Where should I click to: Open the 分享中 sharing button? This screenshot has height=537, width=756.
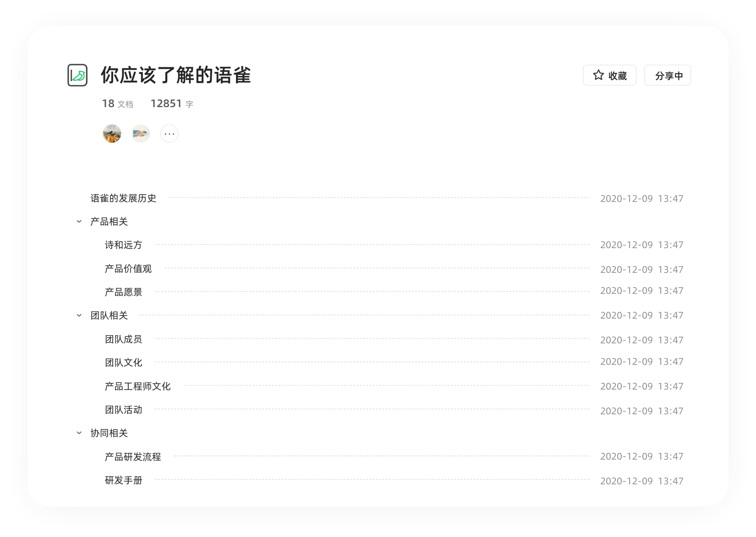tap(668, 76)
